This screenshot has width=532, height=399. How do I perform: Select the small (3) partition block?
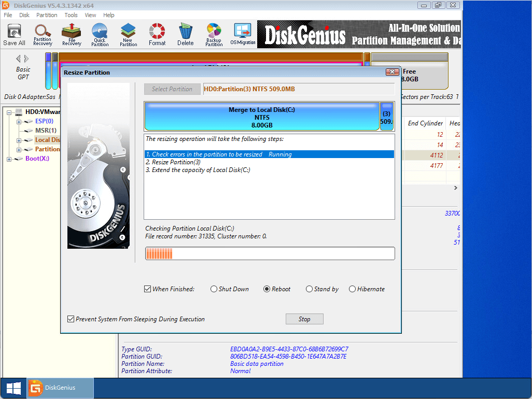[387, 116]
